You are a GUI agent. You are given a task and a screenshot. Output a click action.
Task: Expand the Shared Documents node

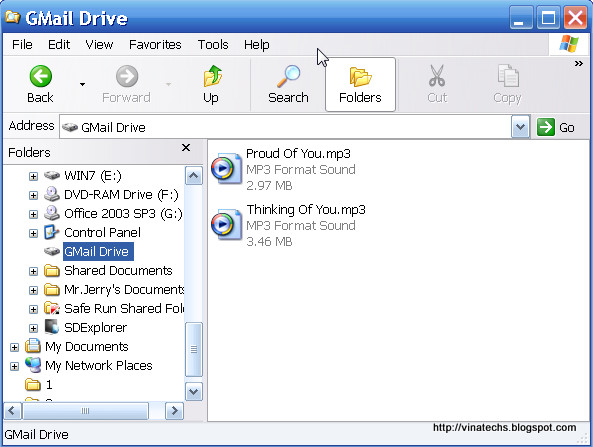tap(33, 271)
